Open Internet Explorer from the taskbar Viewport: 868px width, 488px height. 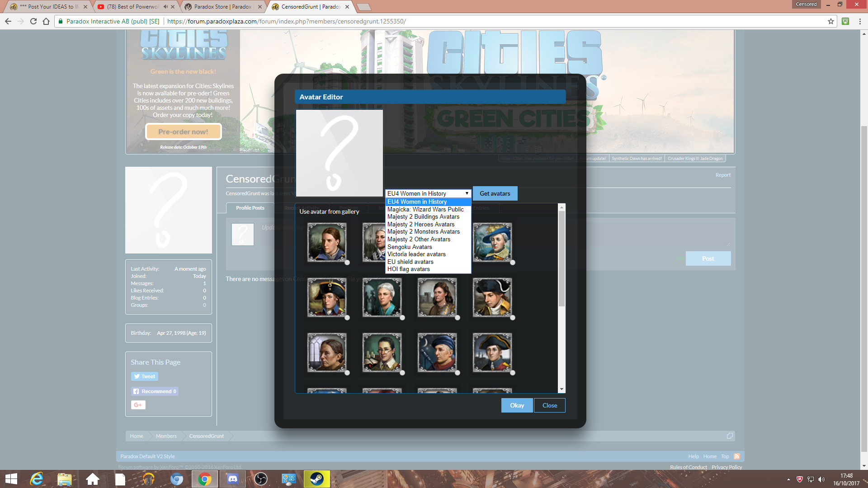(37, 479)
